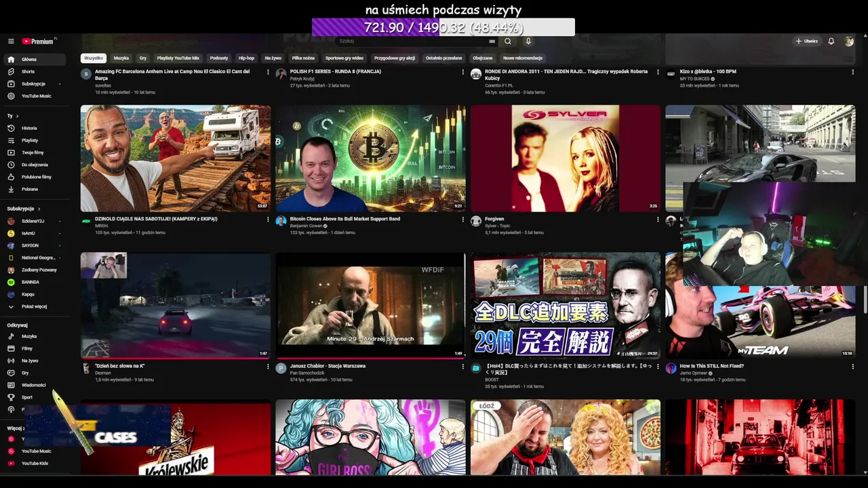This screenshot has width=868, height=488.
Task: Play the Sylver Forgiven thumbnail
Action: (565, 158)
